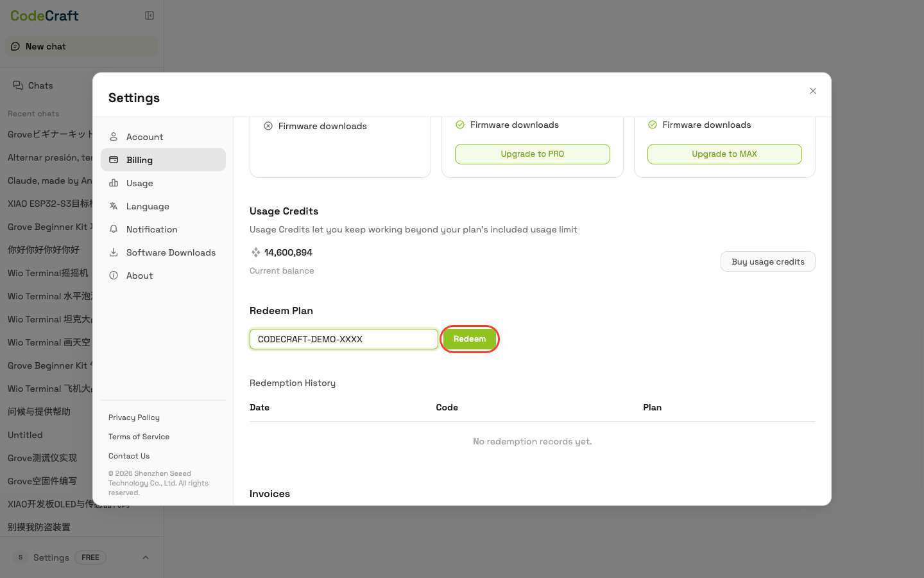
Task: Click the Language translate icon
Action: coord(114,206)
